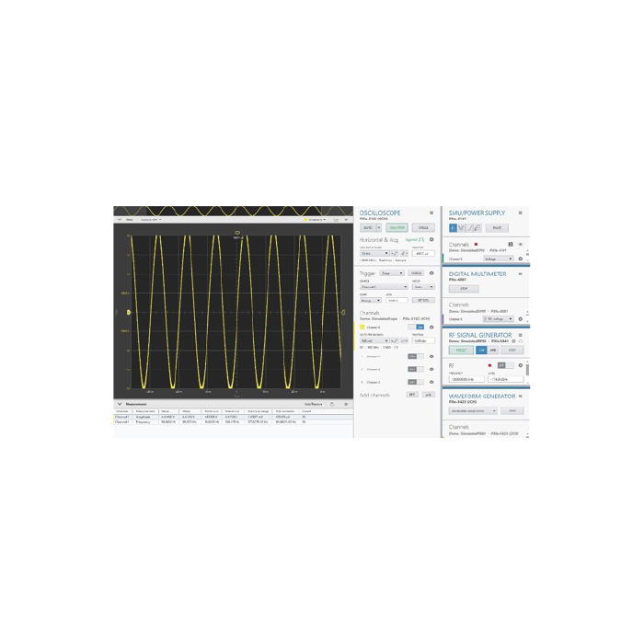This screenshot has height=644, width=644.
Task: Open RF Signal Generator panel menu
Action: pos(520,335)
